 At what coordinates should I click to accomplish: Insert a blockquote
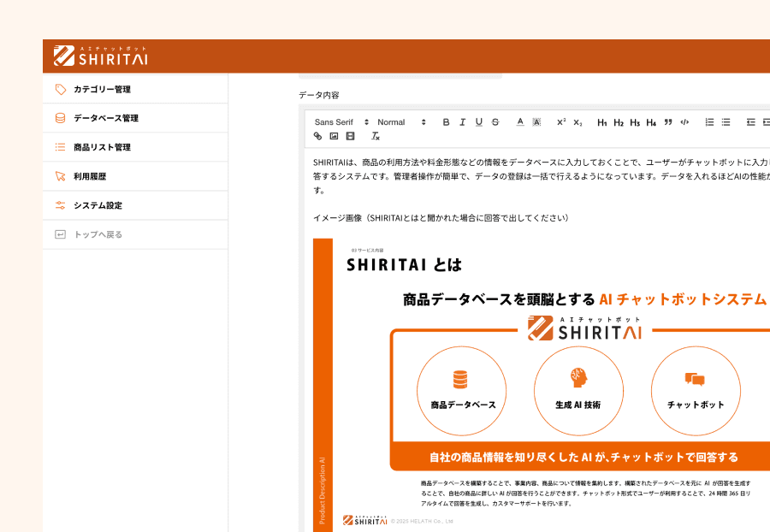click(x=668, y=122)
